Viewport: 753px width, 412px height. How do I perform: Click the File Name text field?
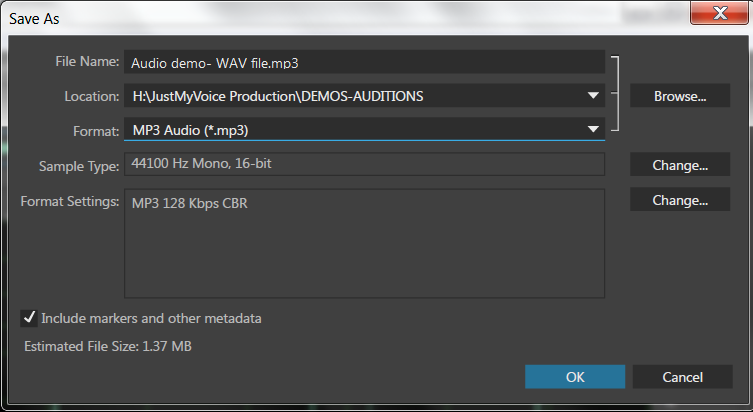point(365,62)
